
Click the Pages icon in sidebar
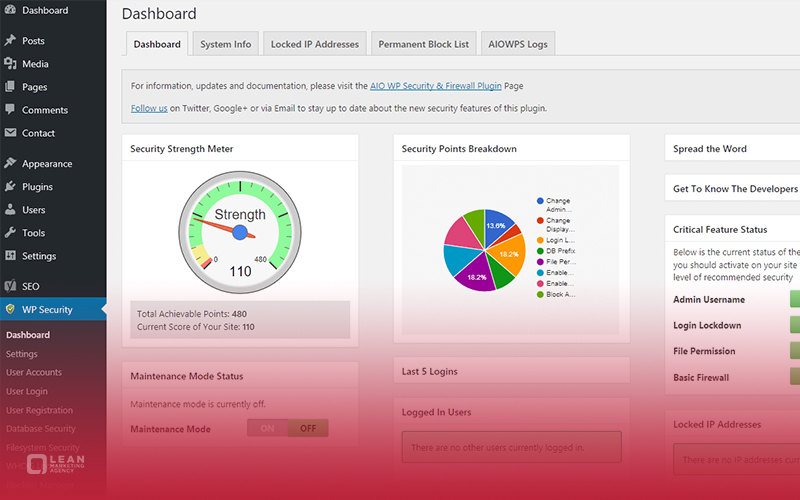click(10, 87)
